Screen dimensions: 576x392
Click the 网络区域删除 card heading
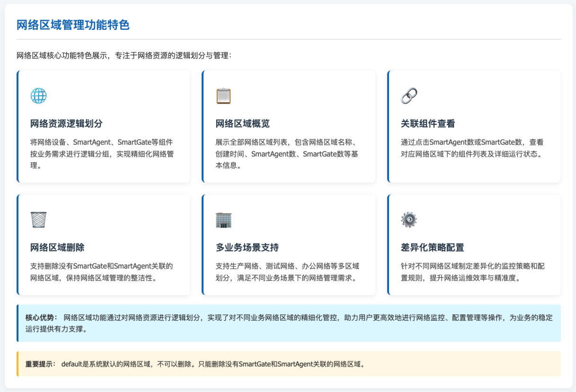click(x=57, y=248)
